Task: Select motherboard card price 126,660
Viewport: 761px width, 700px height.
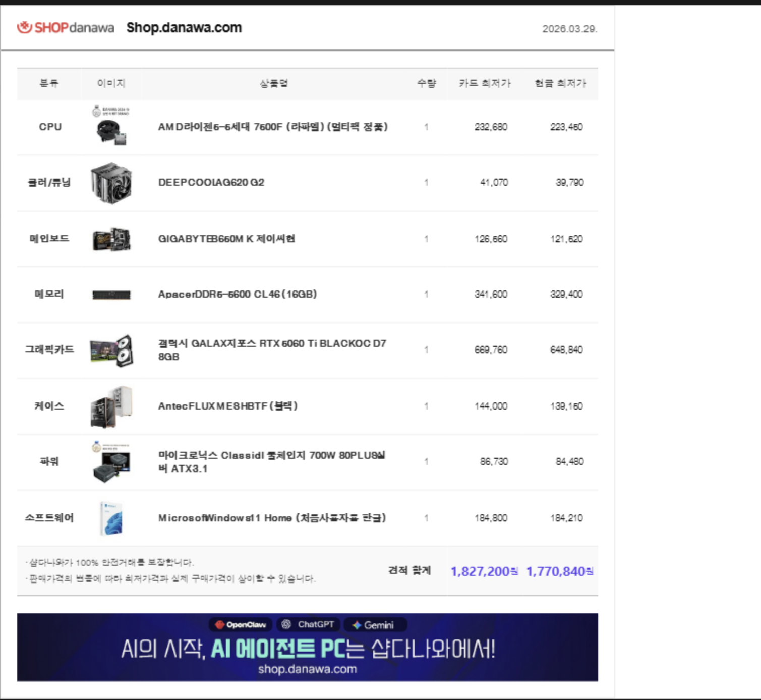Action: point(491,239)
